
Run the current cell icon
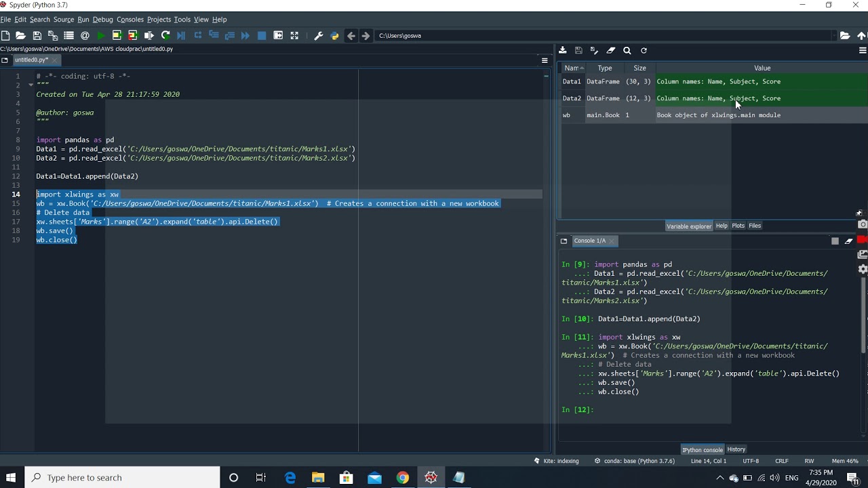click(117, 35)
